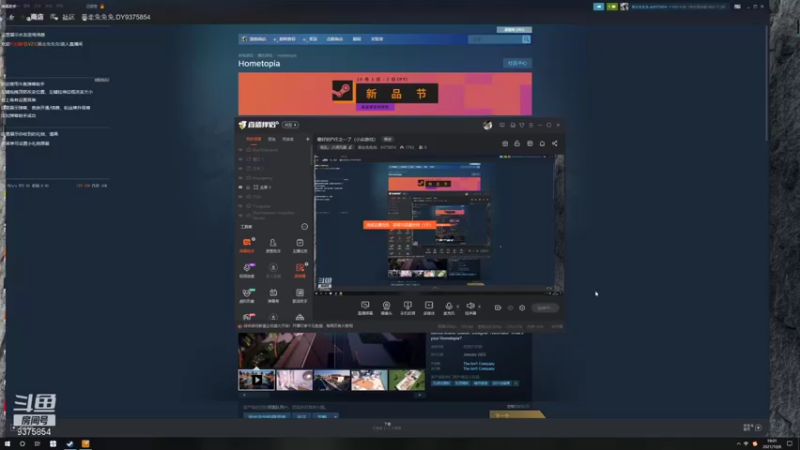This screenshot has width=800, height=450.
Task: Open the settings gear beside start-stream button
Action: point(522,308)
